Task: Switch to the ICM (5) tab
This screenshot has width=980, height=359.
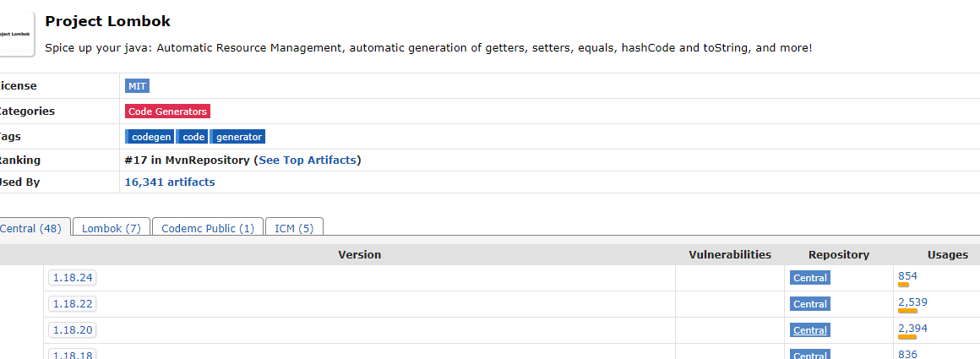Action: [x=294, y=228]
